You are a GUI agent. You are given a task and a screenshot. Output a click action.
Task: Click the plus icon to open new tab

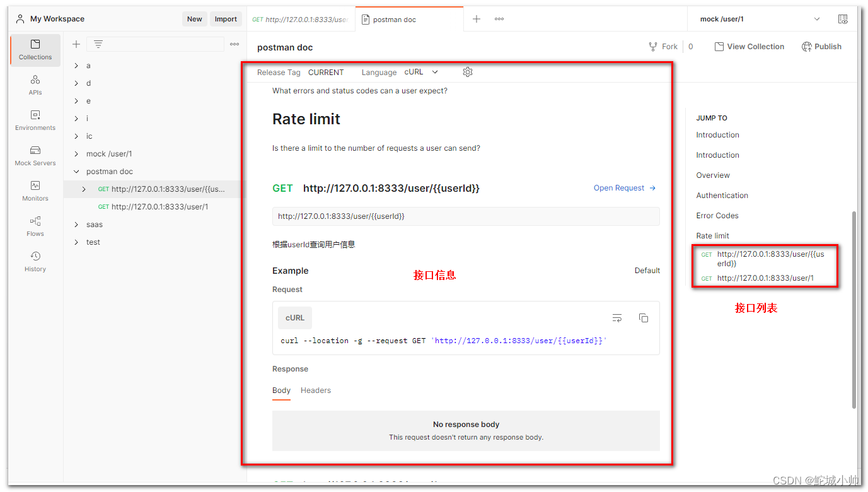click(477, 19)
